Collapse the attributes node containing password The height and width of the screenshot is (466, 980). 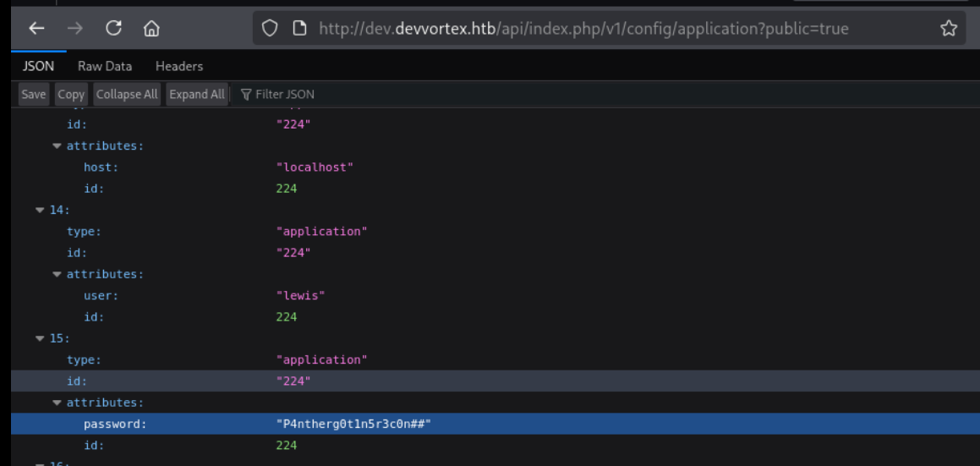(57, 403)
